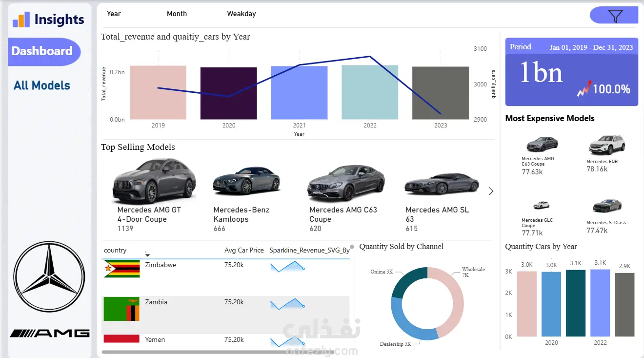Click the filter funnel icon button
644x358 pixels.
(614, 16)
